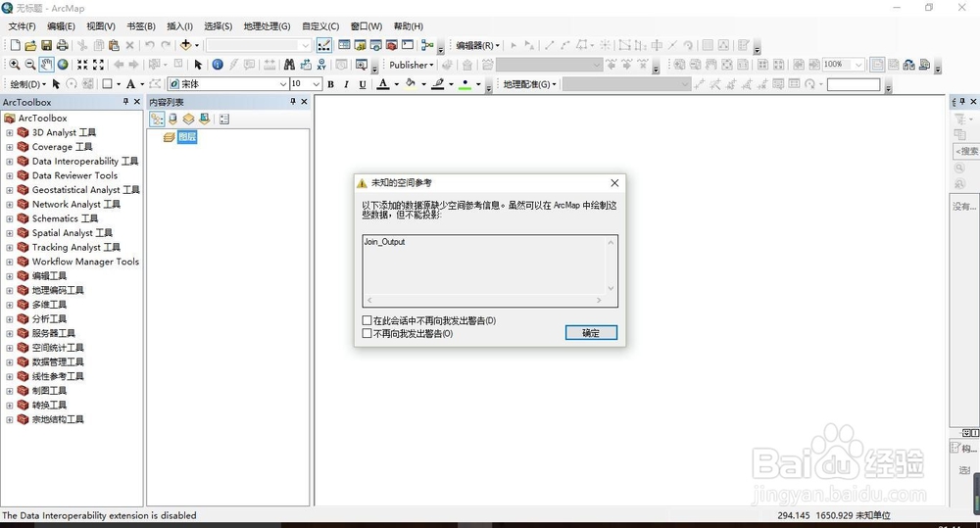
Task: Select the Zoom In tool
Action: pyautogui.click(x=15, y=65)
